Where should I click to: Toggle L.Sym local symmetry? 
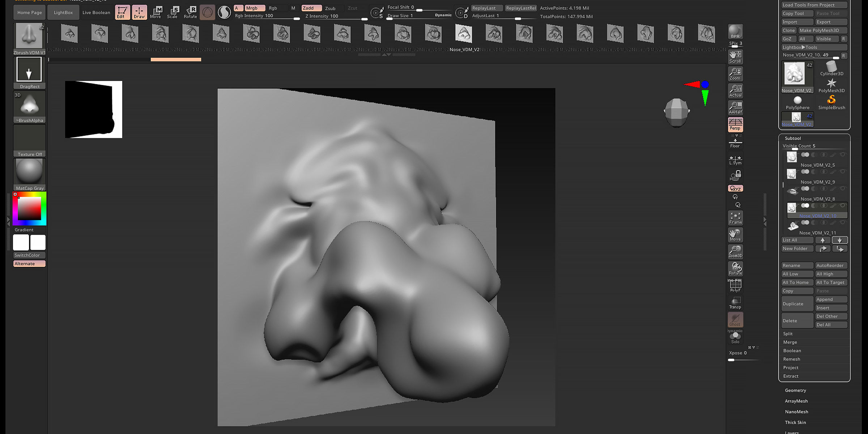pos(735,160)
